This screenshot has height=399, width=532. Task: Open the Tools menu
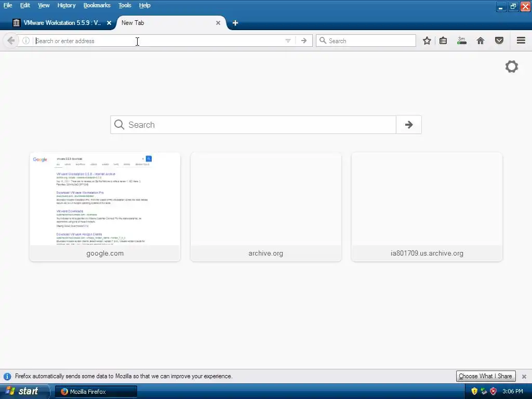(125, 5)
